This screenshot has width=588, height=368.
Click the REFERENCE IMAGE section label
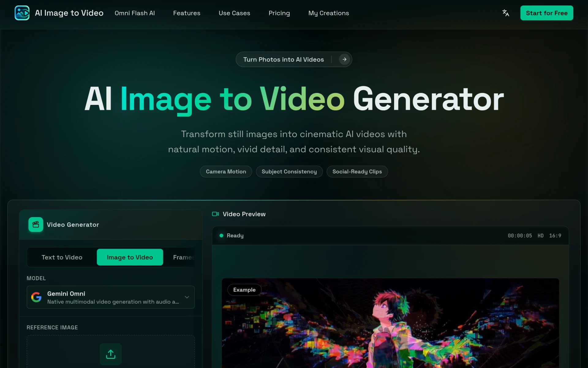tap(52, 328)
